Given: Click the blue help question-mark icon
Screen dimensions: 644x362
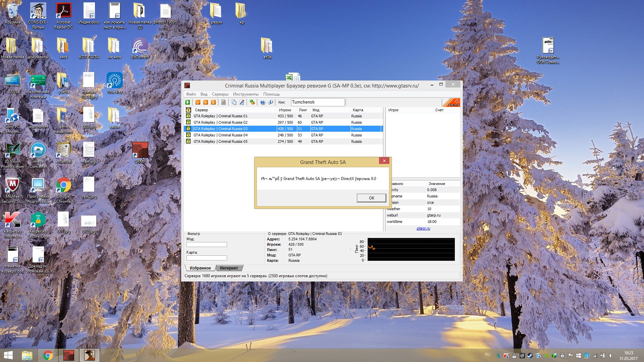Looking at the screenshot, I should [x=263, y=102].
